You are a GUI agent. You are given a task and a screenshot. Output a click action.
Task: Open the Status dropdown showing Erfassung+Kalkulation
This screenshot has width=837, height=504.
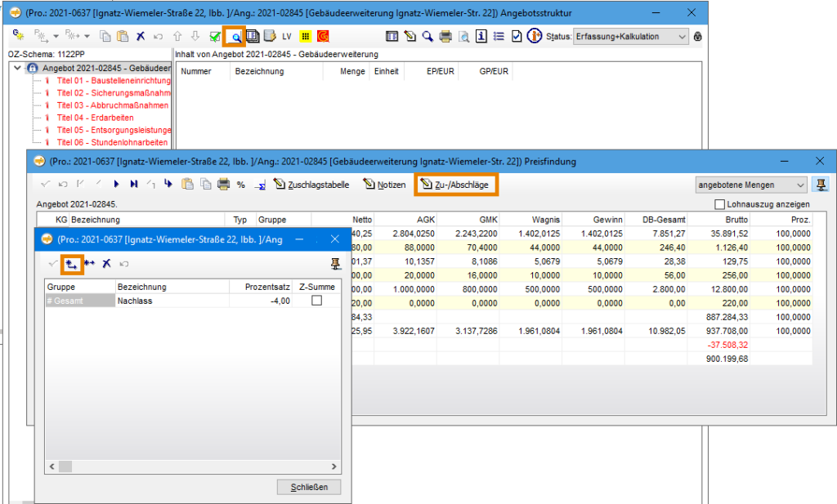point(630,36)
